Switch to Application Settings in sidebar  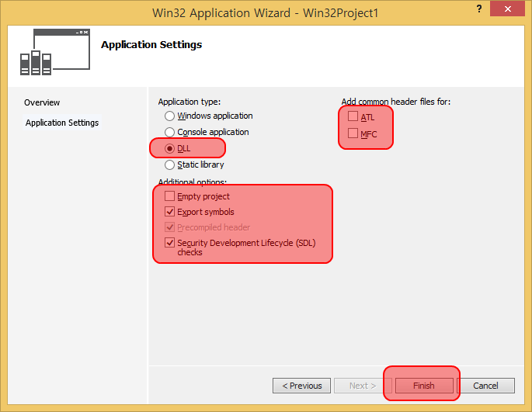click(x=62, y=123)
